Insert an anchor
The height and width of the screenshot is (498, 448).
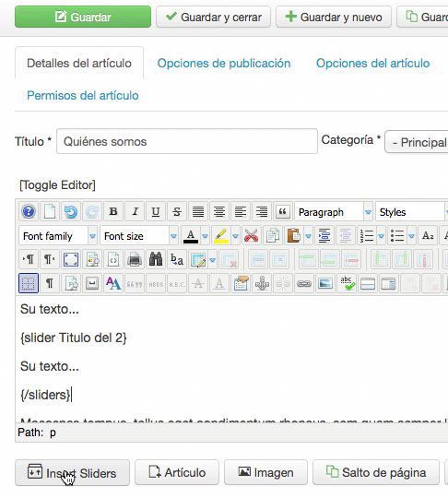(262, 284)
